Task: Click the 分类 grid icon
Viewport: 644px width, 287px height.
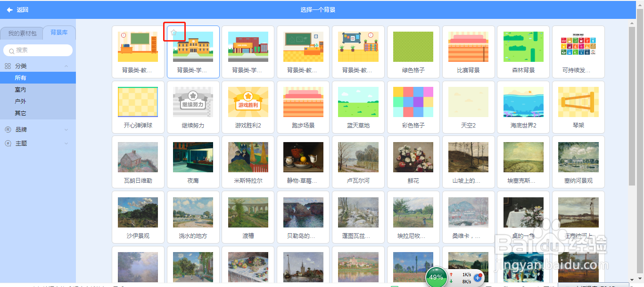Action: pyautogui.click(x=8, y=66)
